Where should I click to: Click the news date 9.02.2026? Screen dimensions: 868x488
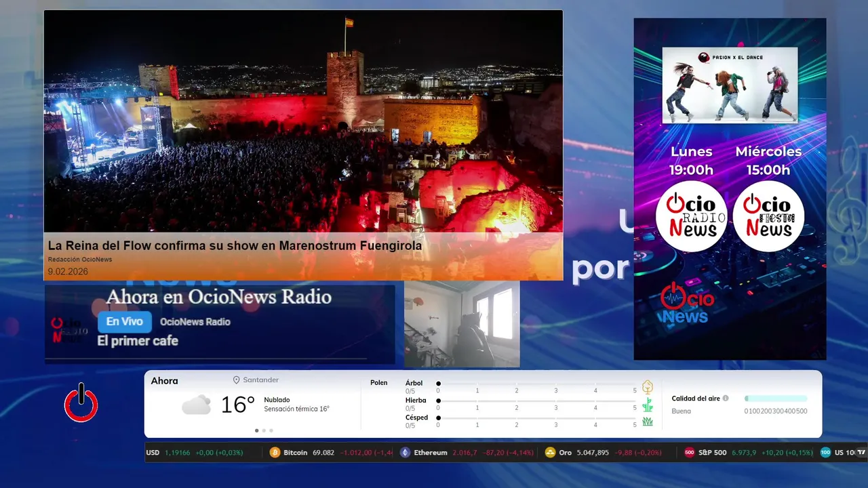pos(68,272)
